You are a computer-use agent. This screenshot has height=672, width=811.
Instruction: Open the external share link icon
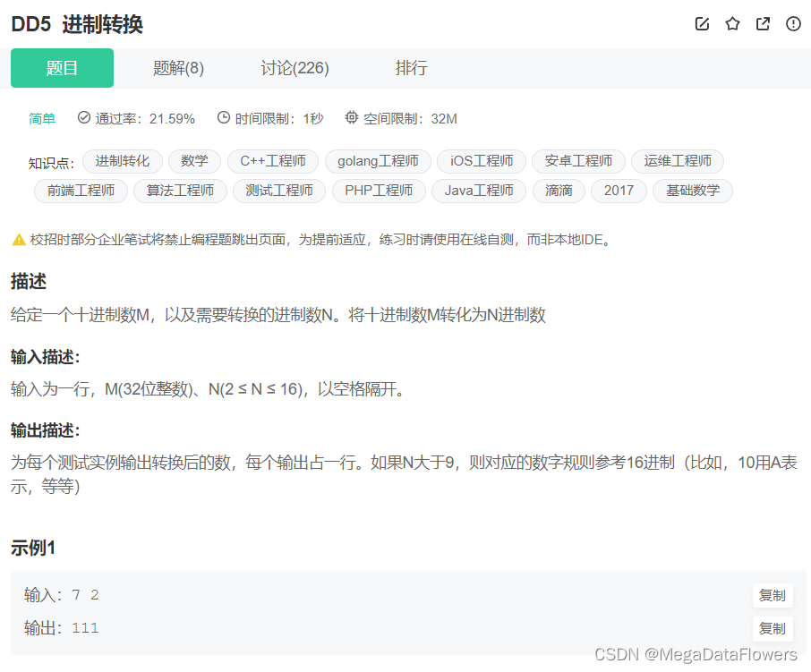click(x=763, y=24)
